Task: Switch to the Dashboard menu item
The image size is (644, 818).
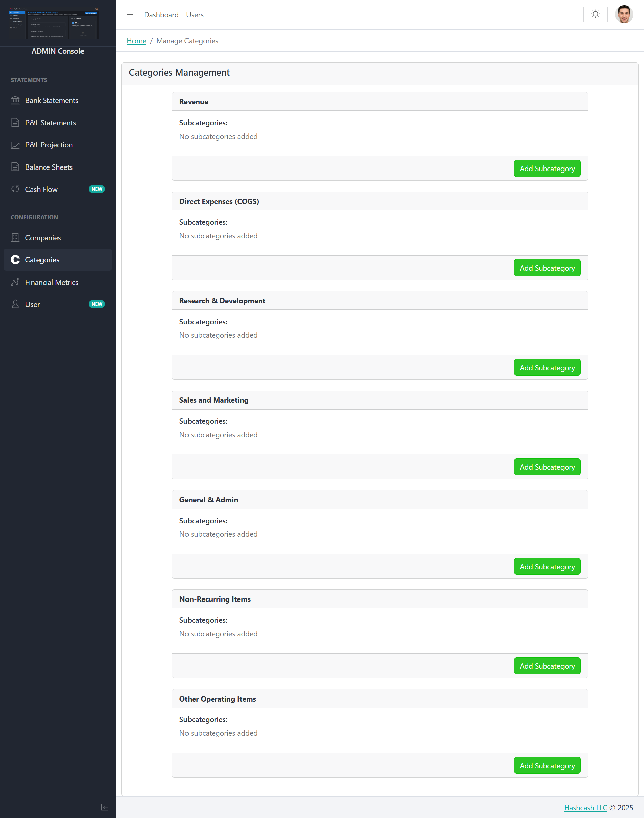Action: pyautogui.click(x=161, y=15)
